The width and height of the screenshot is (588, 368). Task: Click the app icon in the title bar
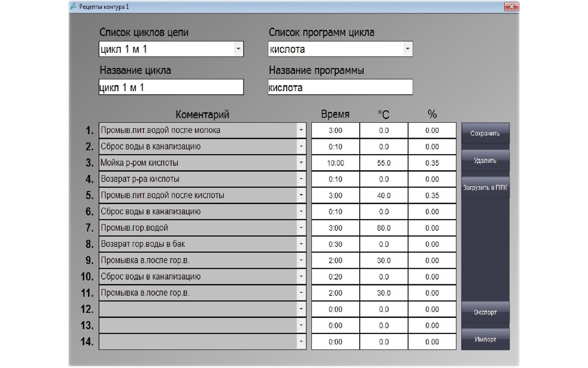(x=73, y=6)
